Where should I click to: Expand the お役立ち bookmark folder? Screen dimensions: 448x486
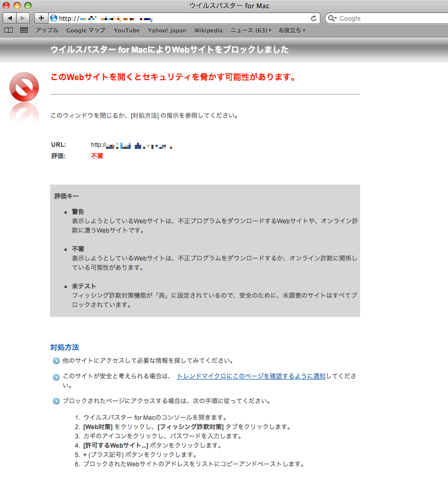click(292, 31)
